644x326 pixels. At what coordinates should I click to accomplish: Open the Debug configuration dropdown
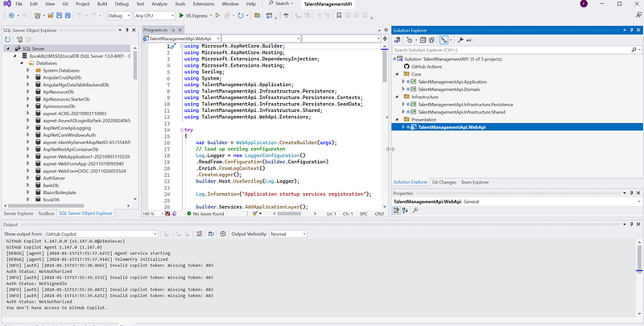119,15
